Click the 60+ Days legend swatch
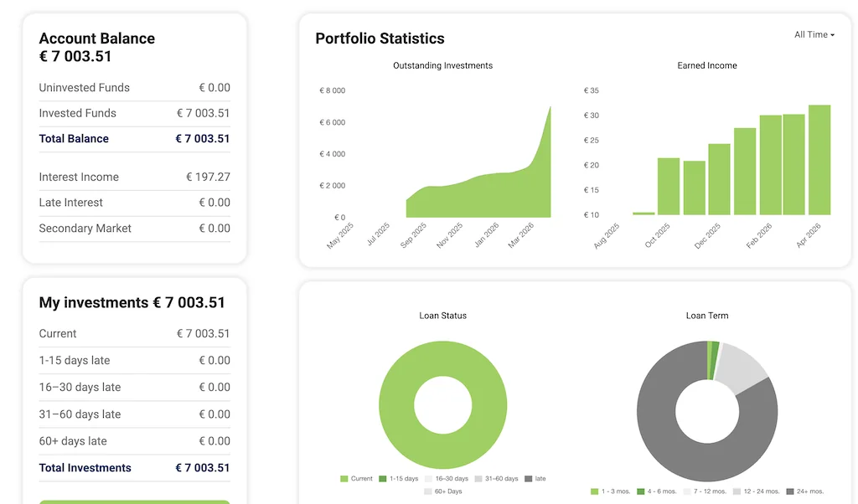The image size is (858, 504). pyautogui.click(x=428, y=491)
